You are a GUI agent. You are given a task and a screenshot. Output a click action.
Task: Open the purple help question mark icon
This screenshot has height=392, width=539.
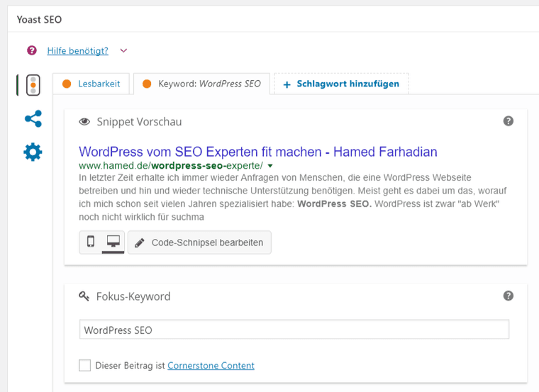click(32, 50)
